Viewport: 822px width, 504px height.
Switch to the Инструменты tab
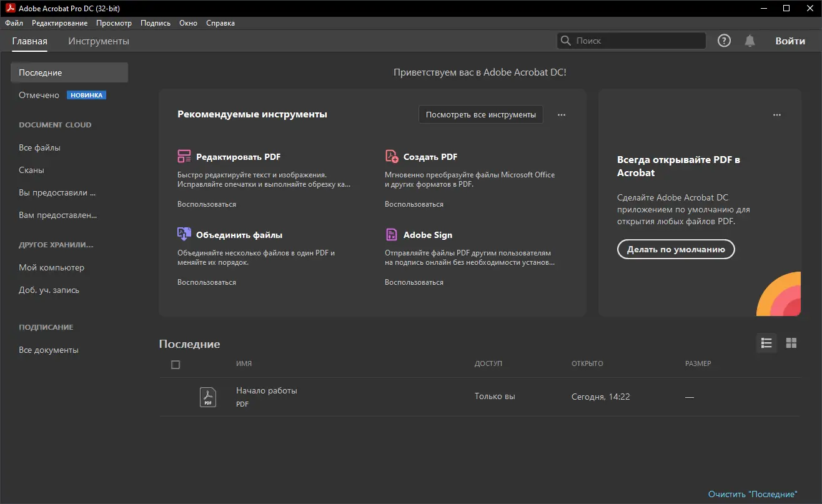(x=97, y=41)
